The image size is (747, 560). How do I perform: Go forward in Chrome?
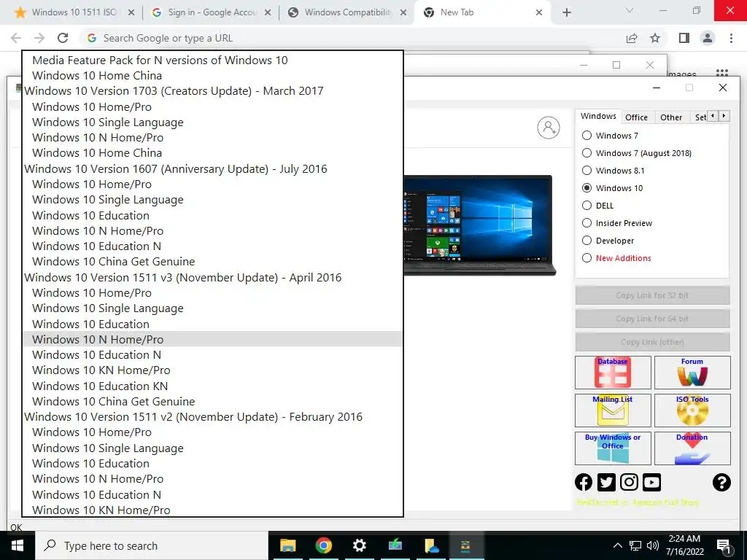[39, 38]
